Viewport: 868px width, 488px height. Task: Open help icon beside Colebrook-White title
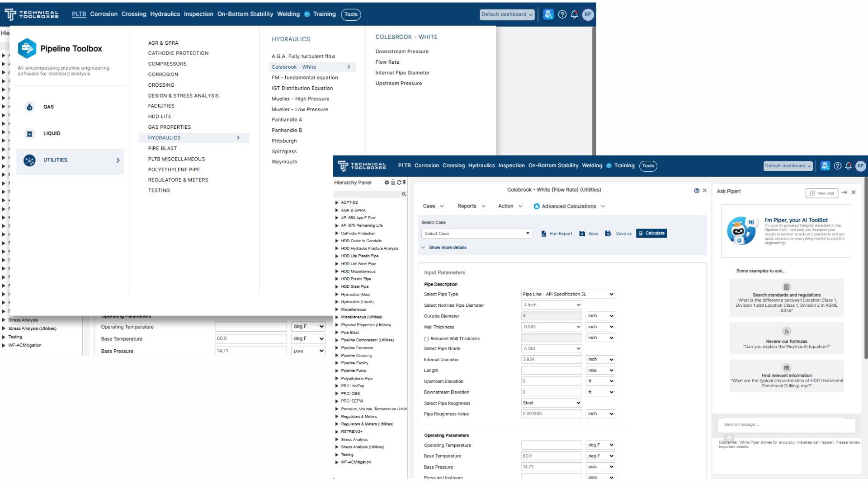697,191
